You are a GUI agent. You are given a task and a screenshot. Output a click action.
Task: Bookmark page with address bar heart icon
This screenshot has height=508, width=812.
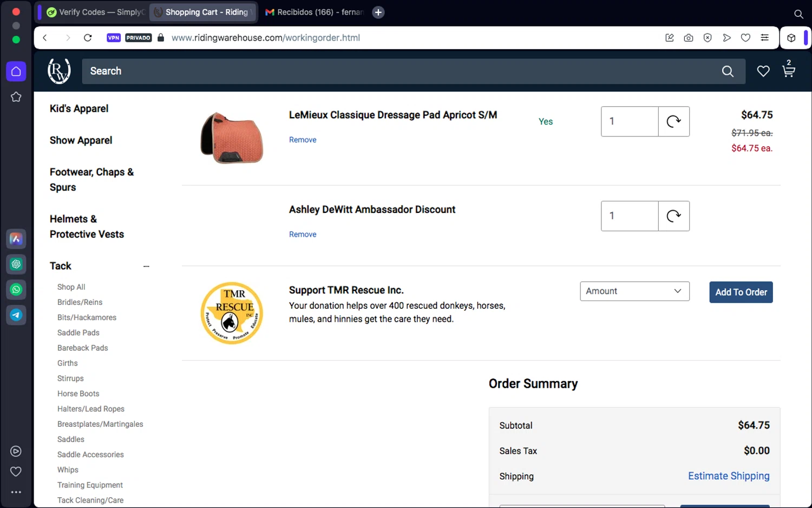point(745,38)
